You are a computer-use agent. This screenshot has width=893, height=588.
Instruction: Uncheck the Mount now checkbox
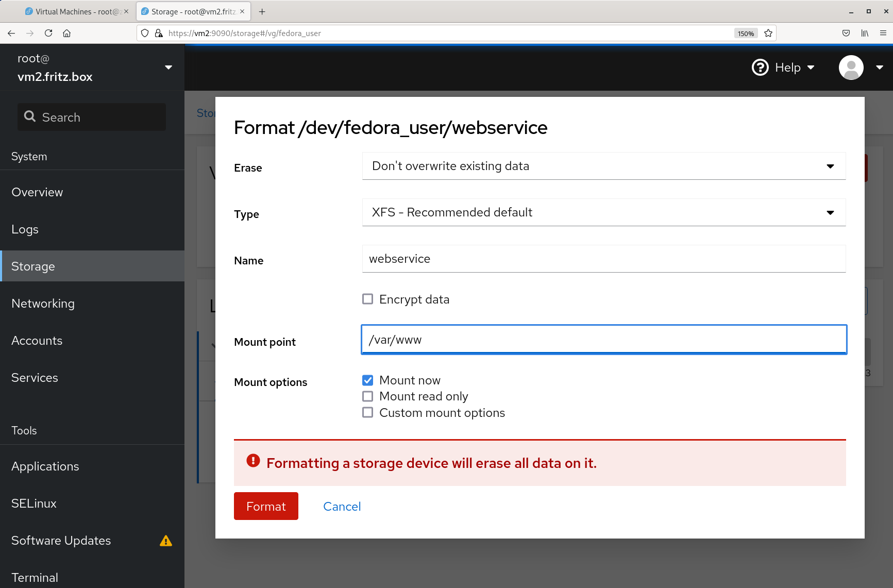tap(367, 380)
